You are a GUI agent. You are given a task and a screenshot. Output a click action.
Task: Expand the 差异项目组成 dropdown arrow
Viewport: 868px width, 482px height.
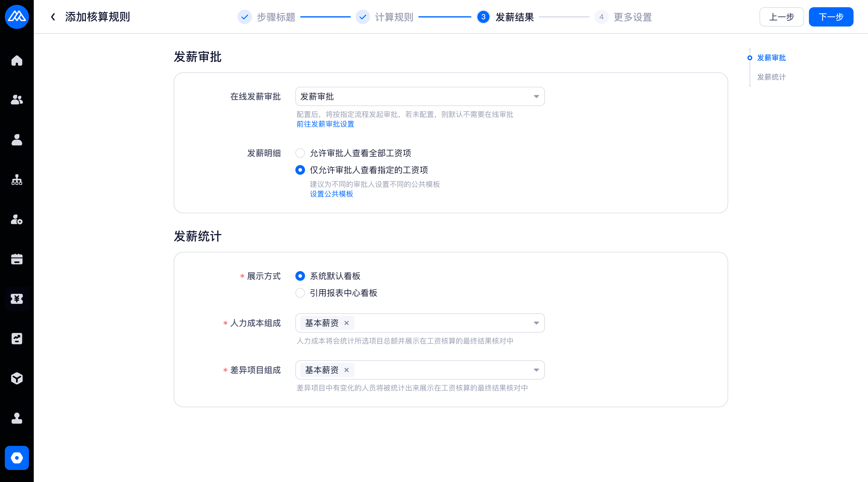(536, 370)
